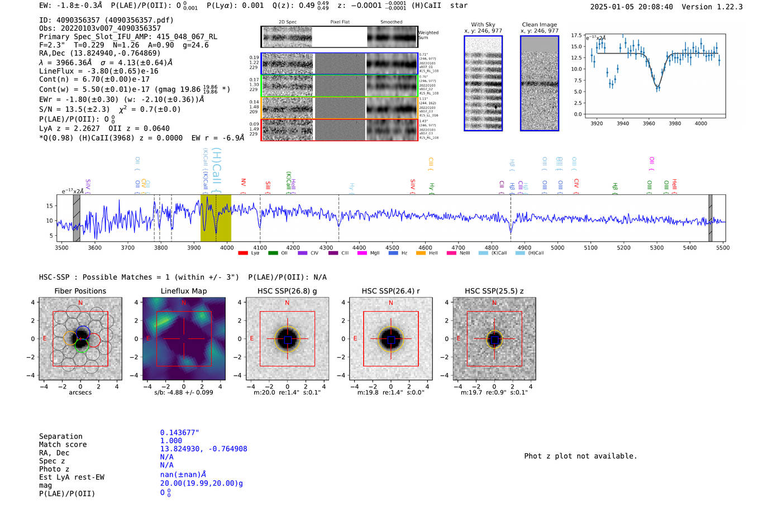The image size is (782, 532).
Task: Click the orange HeII legend swatch
Action: [x=421, y=253]
